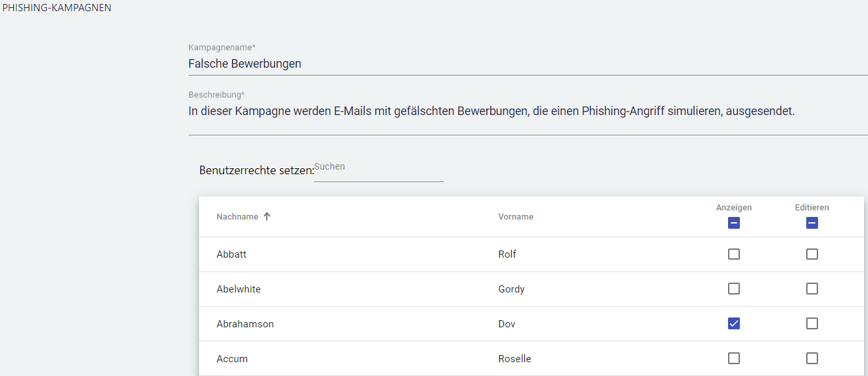This screenshot has height=376, width=868.
Task: Uncheck Anzeigen for Abrahamson Dov
Action: [734, 323]
